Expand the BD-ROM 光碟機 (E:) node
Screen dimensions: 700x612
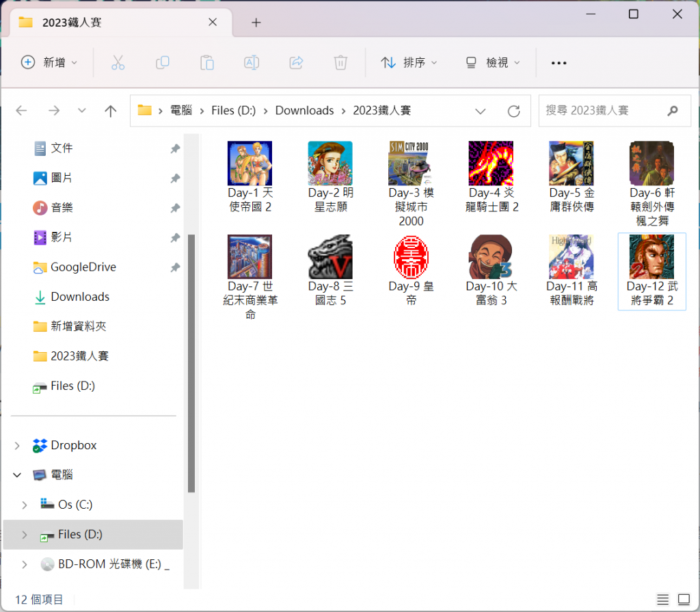25,564
